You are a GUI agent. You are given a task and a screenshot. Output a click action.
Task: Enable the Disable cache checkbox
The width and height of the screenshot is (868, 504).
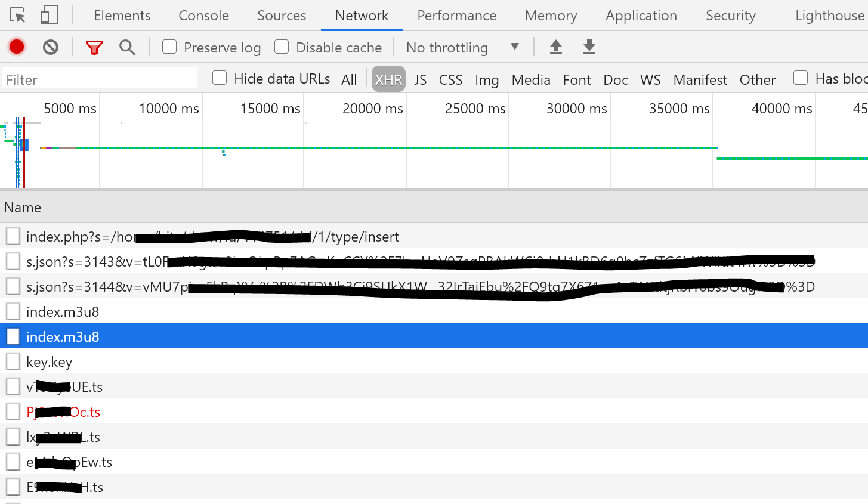pos(281,47)
